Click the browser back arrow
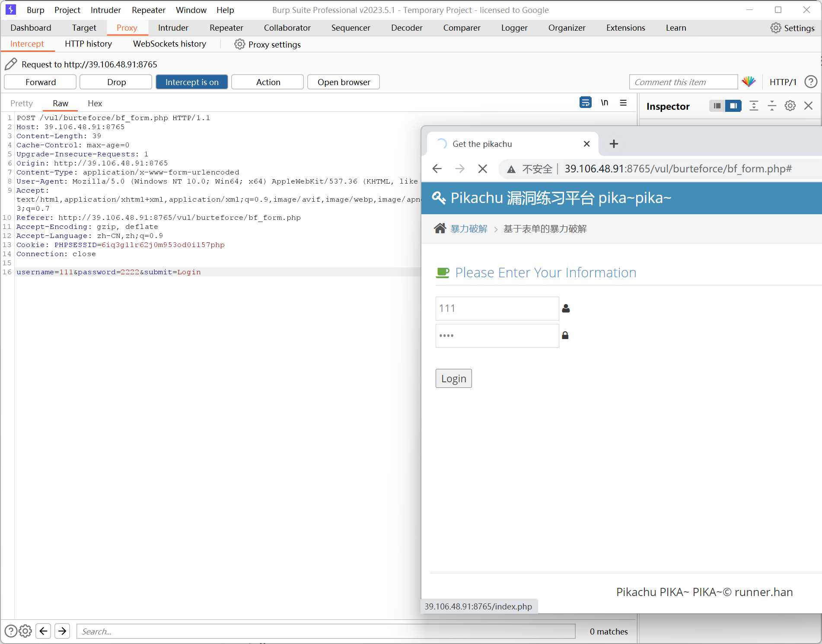 click(437, 168)
